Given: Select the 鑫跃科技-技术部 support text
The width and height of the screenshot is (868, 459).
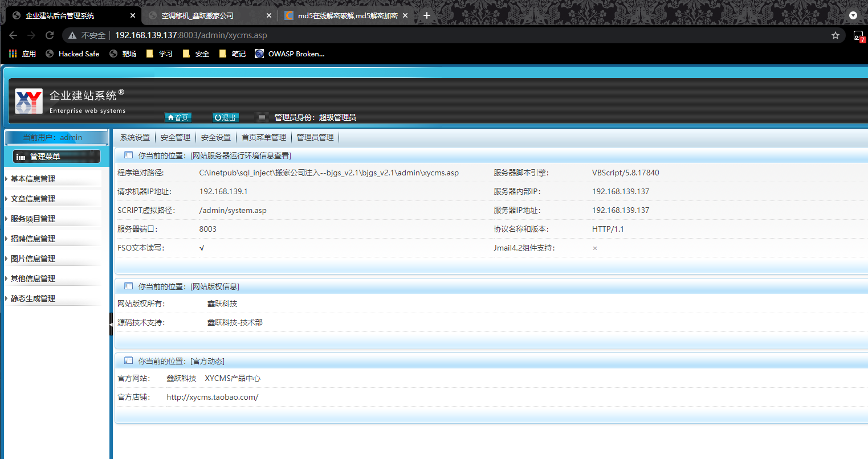Looking at the screenshot, I should click(235, 322).
